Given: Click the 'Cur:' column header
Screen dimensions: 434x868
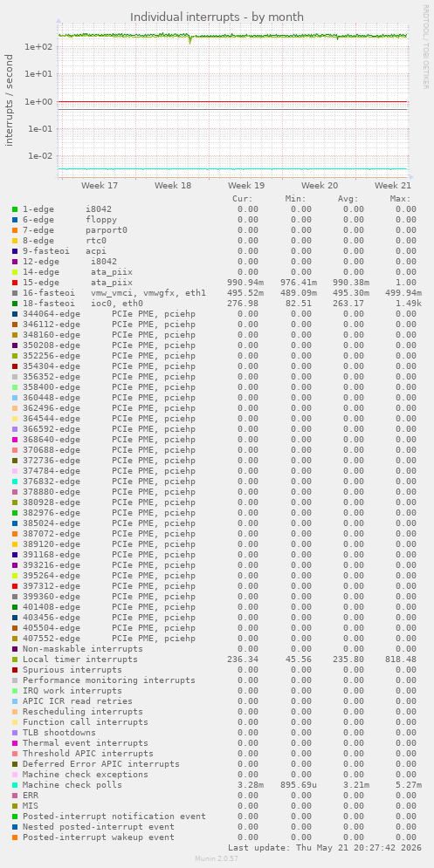Looking at the screenshot, I should click(x=242, y=199).
